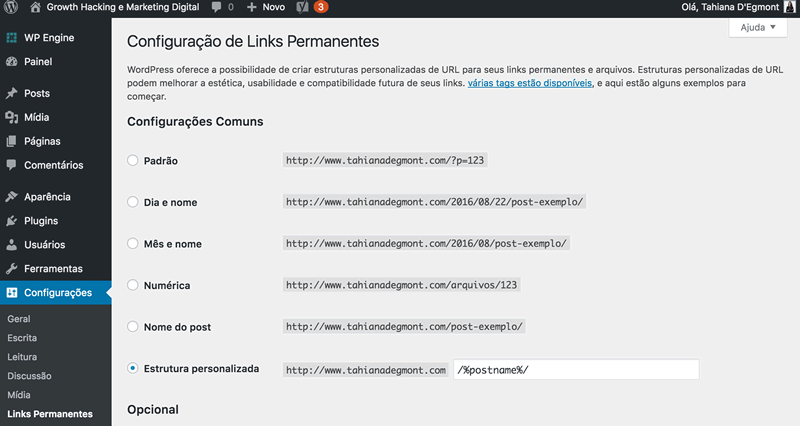Screen dimensions: 800x426
Task: Click the Configurações settings icon
Action: (12, 293)
